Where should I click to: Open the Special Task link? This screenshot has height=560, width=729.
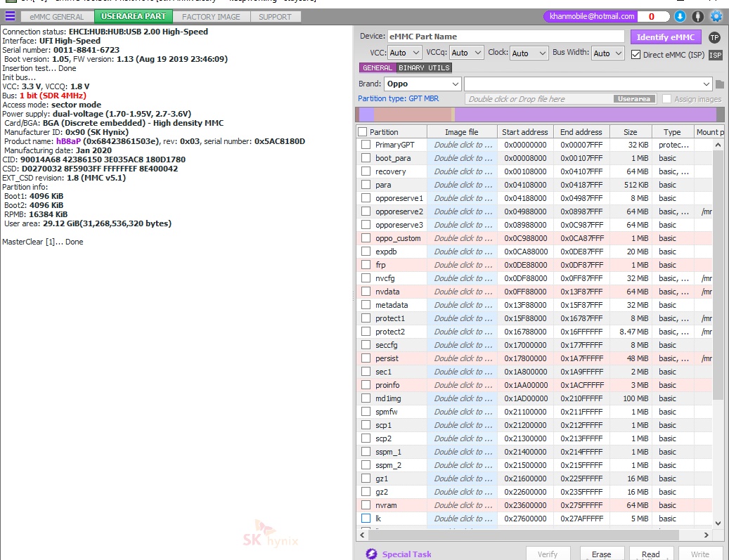pyautogui.click(x=406, y=554)
